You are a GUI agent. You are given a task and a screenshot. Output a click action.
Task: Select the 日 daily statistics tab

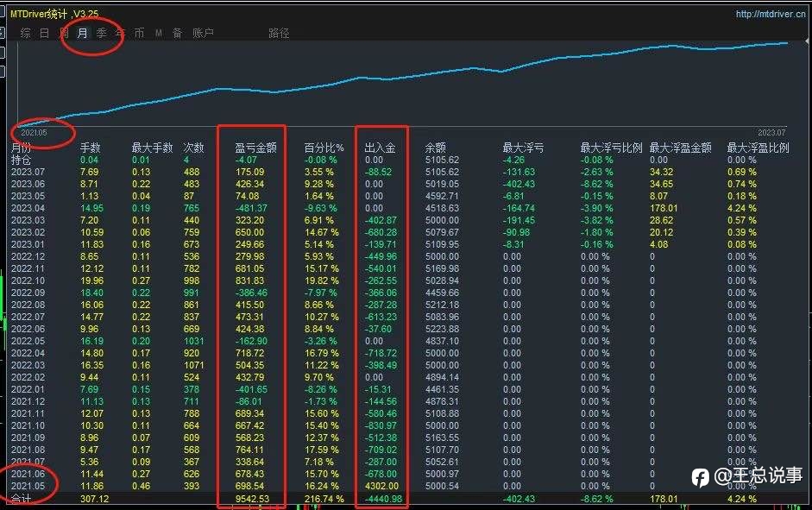tap(45, 33)
